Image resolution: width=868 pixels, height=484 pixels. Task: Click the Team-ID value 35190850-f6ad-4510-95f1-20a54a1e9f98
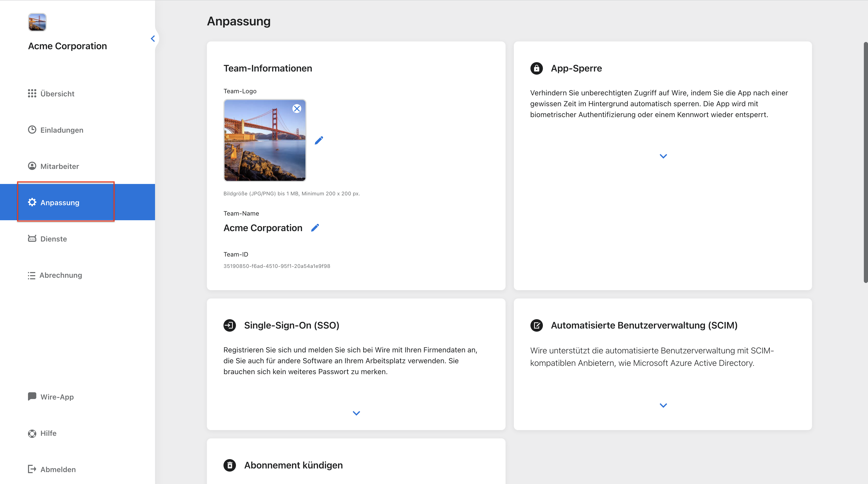(277, 266)
